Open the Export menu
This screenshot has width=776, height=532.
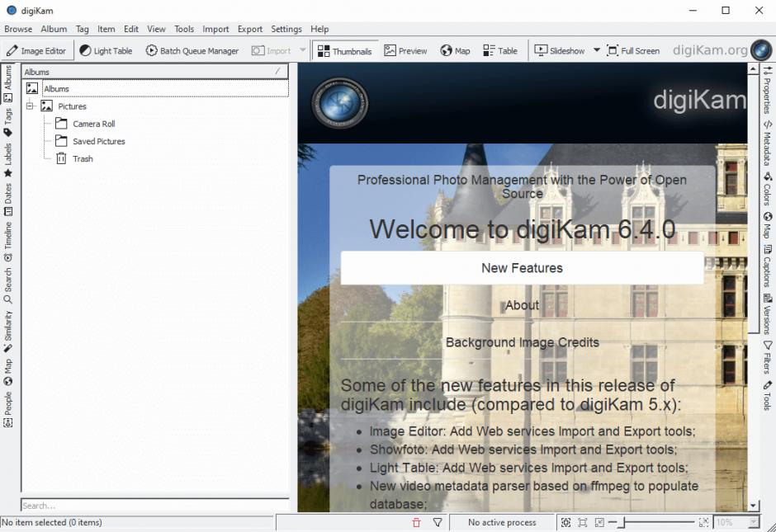pyautogui.click(x=250, y=29)
